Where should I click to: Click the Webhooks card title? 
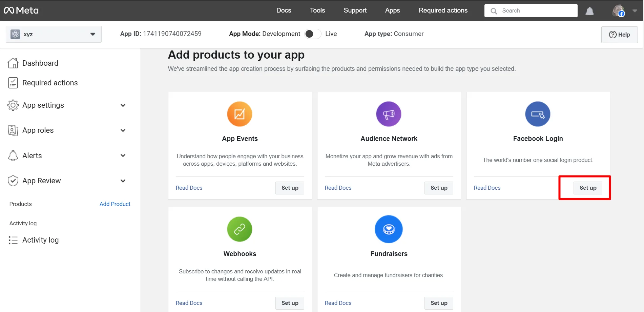[240, 254]
